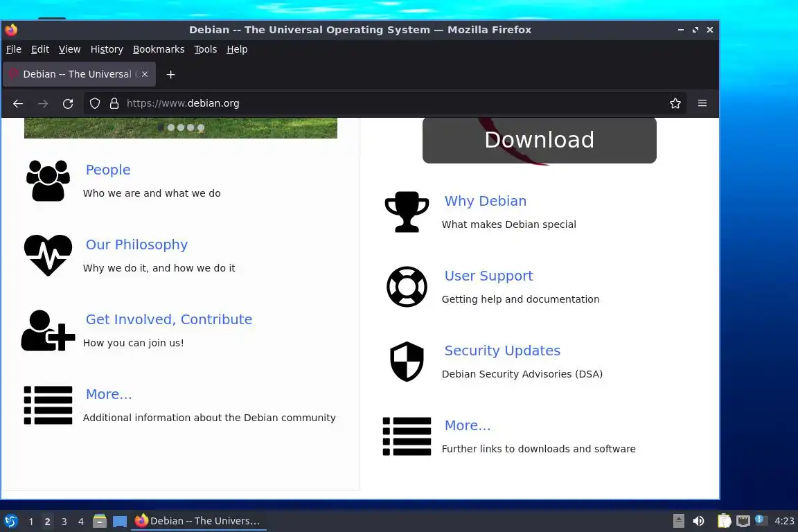The image size is (798, 532).
Task: Click the list icon beside community More
Action: click(x=48, y=405)
